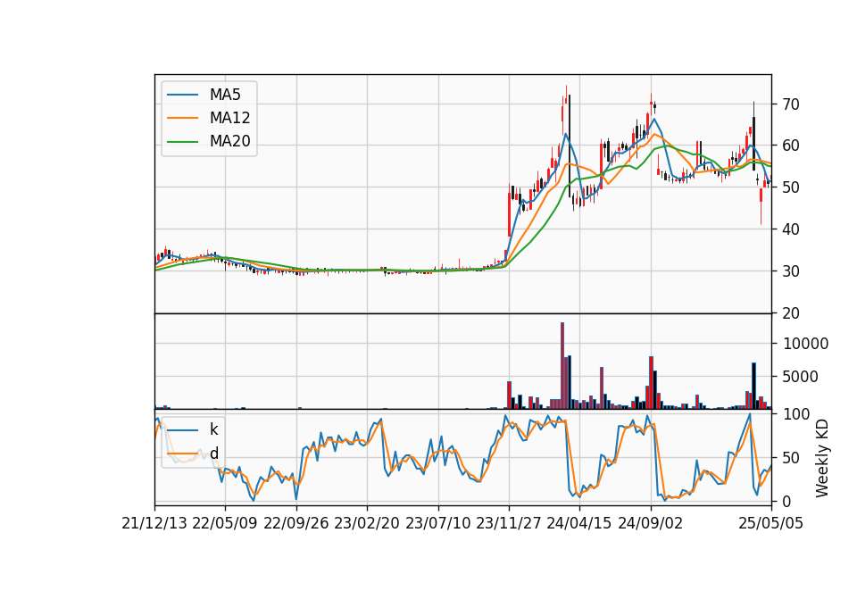This screenshot has height=616, width=857.
Task: Click the 24/04/15 date tick label
Action: click(x=579, y=524)
